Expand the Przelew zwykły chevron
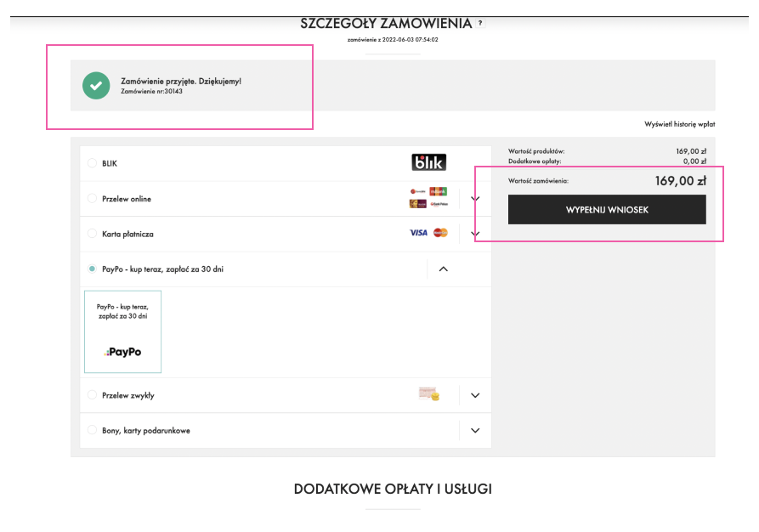The width and height of the screenshot is (759, 532). [x=475, y=395]
